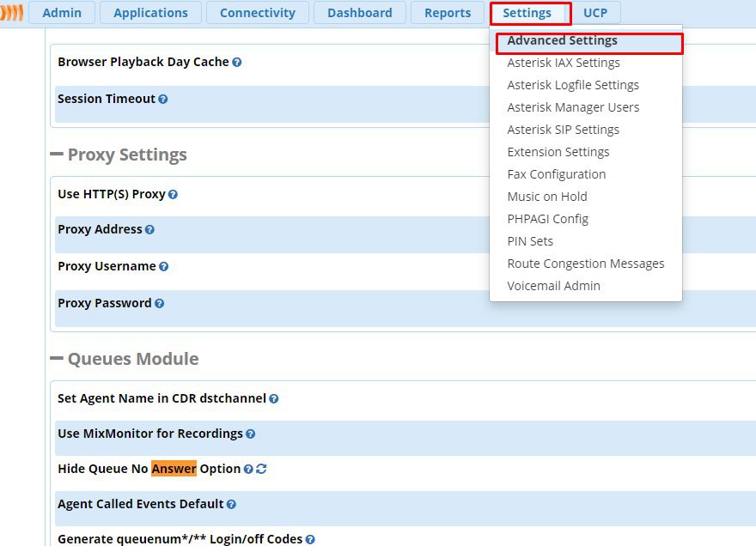Click the Browser Playback Day Cache label
This screenshot has width=756, height=546.
click(143, 62)
